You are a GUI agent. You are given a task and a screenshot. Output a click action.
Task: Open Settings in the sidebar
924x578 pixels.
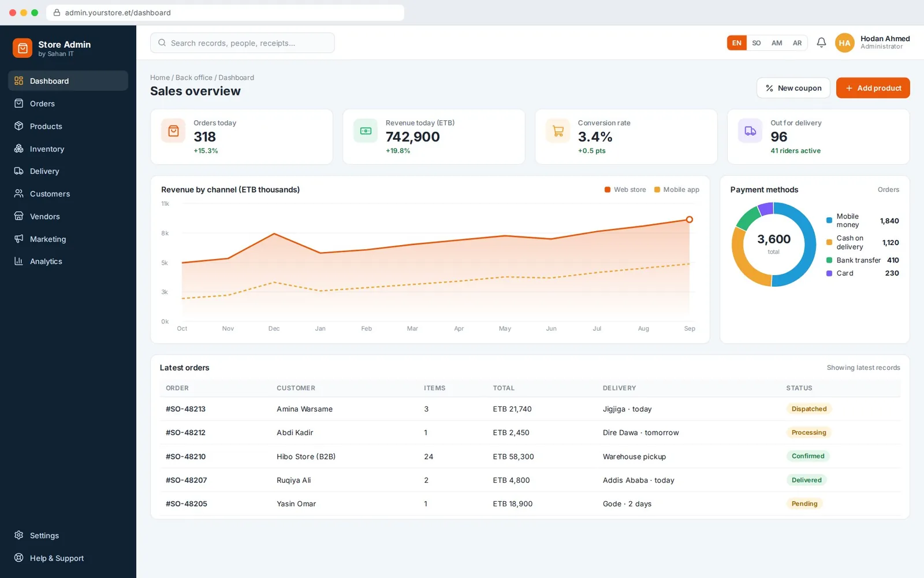pyautogui.click(x=68, y=535)
